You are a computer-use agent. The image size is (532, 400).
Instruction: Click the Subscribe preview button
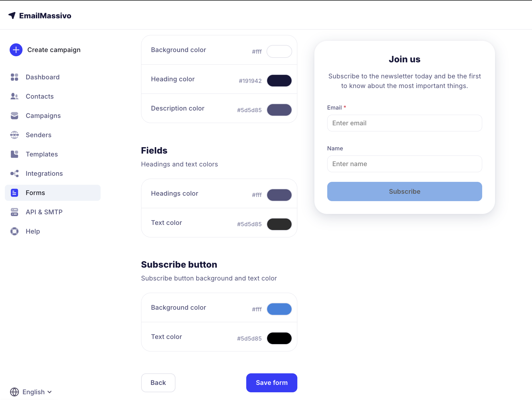tap(404, 191)
